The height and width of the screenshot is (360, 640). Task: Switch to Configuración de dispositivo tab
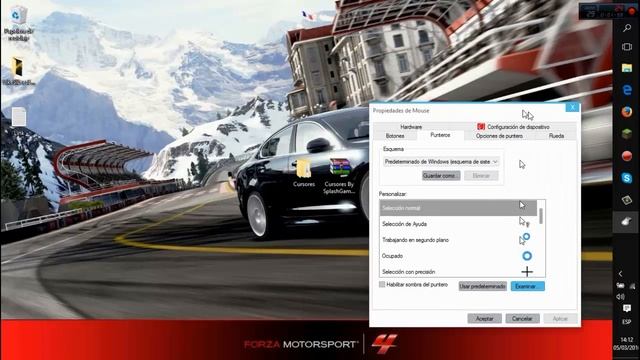pyautogui.click(x=514, y=127)
